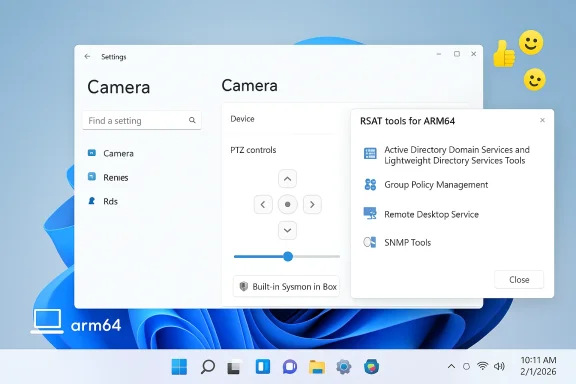Click the Wi-Fi icon in system tray
This screenshot has height=384, width=576.
pyautogui.click(x=482, y=366)
